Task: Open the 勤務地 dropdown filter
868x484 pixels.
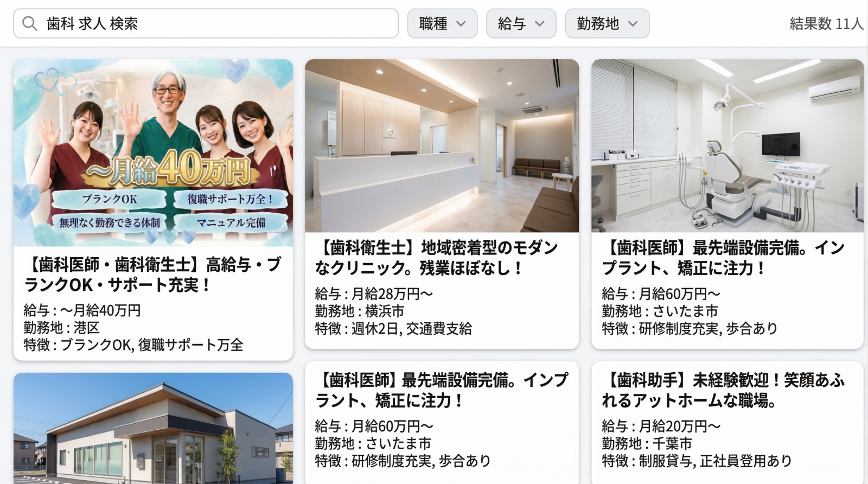Action: [x=607, y=24]
